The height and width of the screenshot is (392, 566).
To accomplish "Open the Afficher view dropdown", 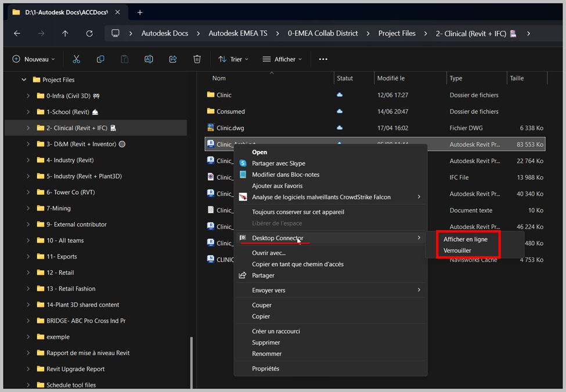I will click(282, 59).
